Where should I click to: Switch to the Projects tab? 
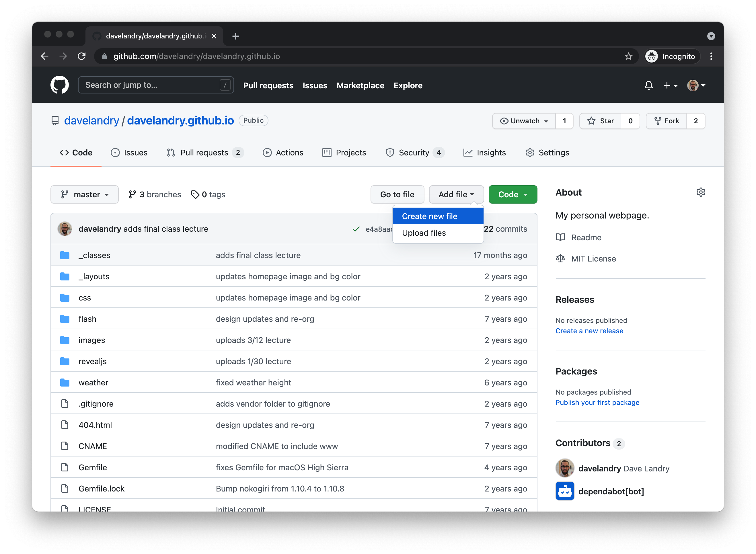click(x=344, y=153)
